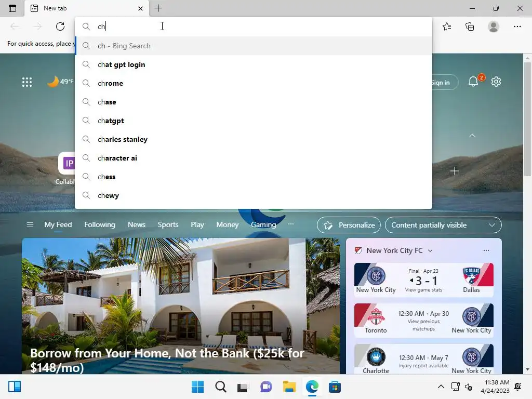Open the Money tab
This screenshot has height=399, width=532.
tap(228, 224)
